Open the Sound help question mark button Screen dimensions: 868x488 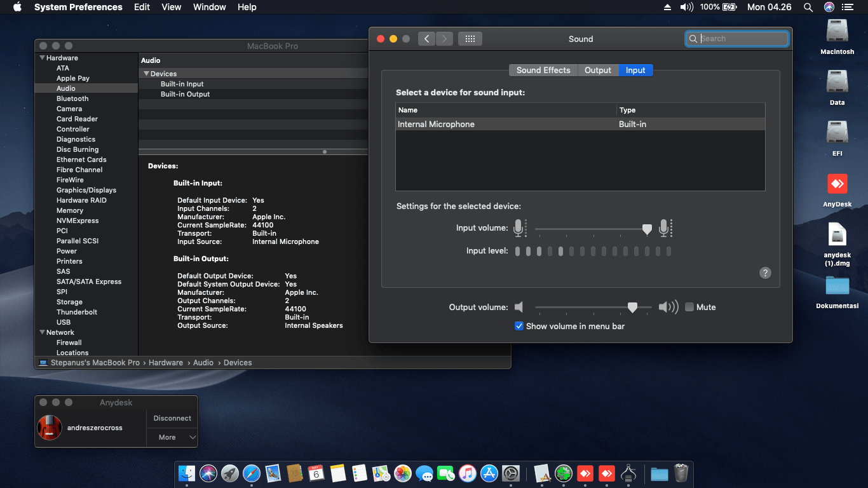pos(765,273)
